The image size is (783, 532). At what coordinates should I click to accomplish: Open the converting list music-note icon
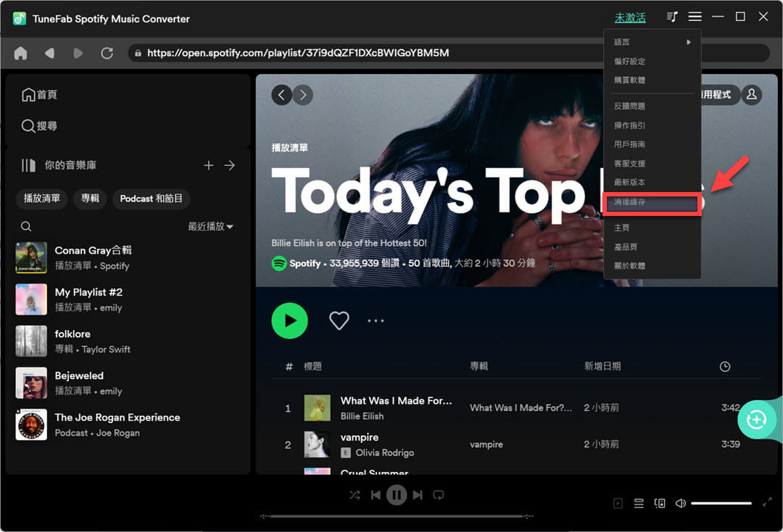pyautogui.click(x=672, y=17)
